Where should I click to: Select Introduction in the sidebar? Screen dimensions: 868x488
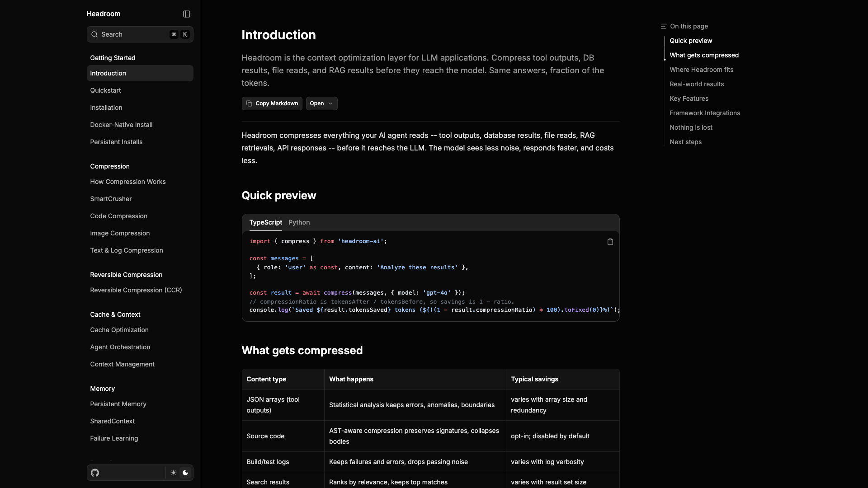140,73
